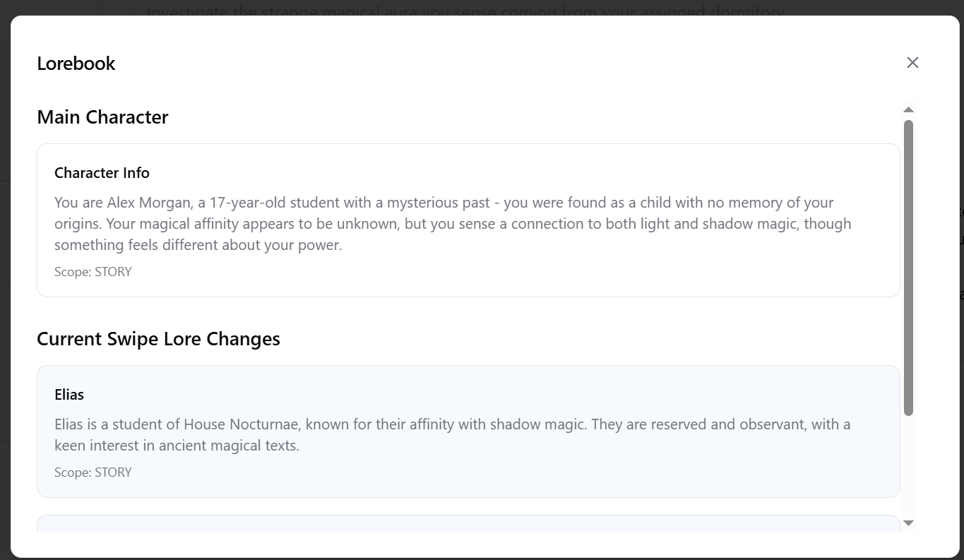Select the Character Info card title
The width and height of the screenshot is (964, 560).
click(102, 173)
